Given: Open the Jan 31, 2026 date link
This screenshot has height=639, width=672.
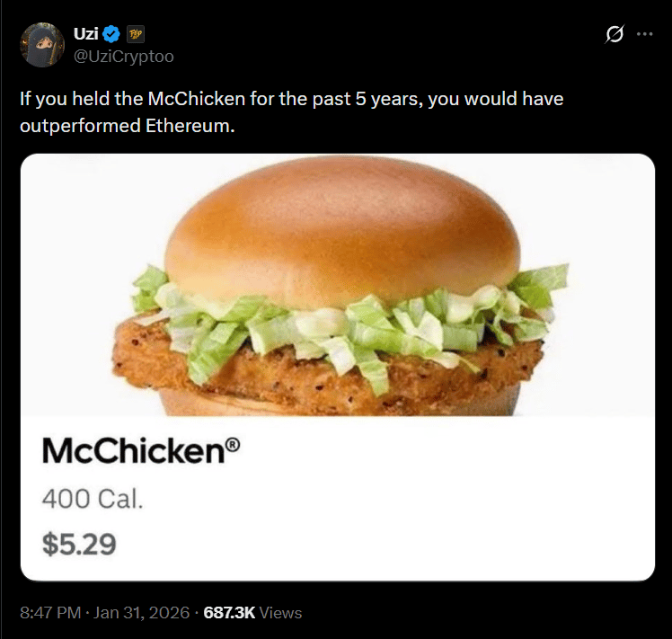Looking at the screenshot, I should (x=141, y=612).
